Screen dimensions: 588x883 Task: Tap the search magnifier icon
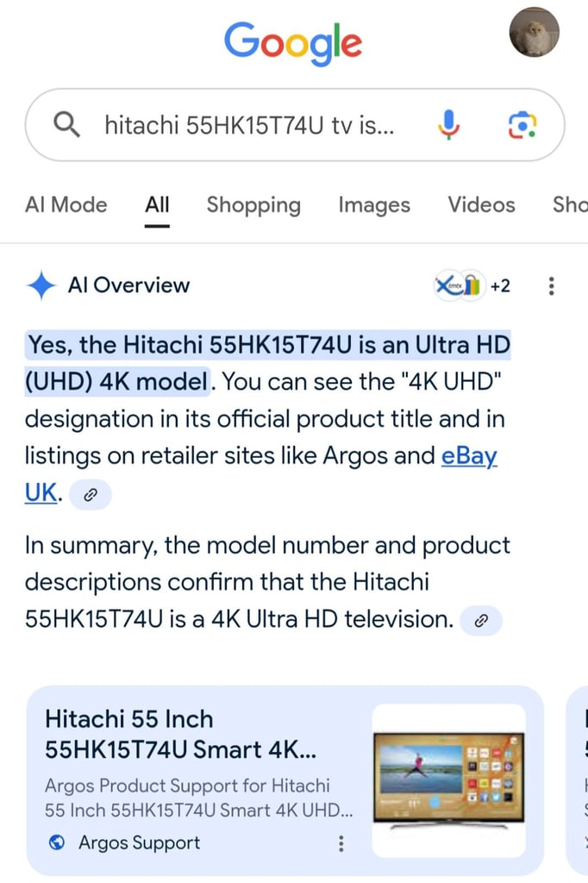point(66,124)
